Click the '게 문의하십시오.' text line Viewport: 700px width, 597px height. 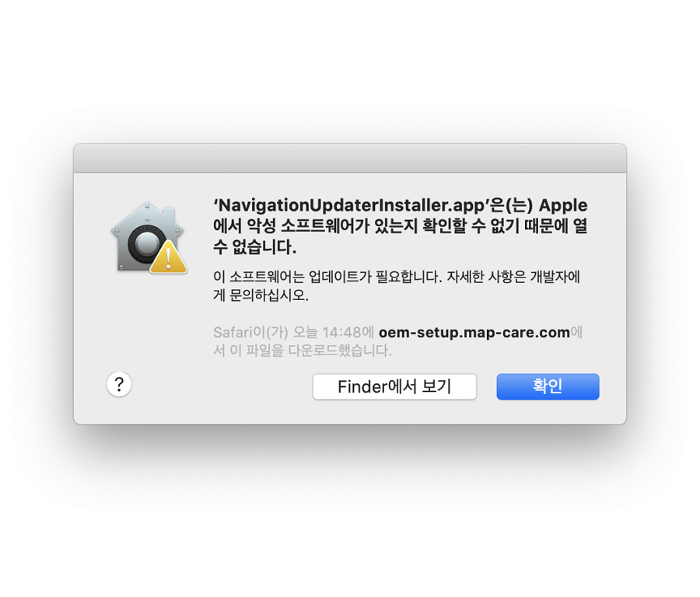[261, 295]
